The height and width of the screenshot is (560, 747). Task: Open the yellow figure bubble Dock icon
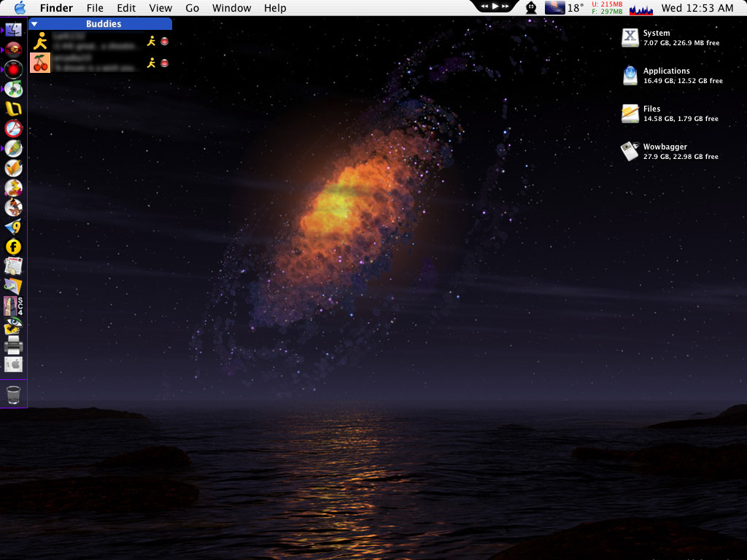pyautogui.click(x=13, y=188)
